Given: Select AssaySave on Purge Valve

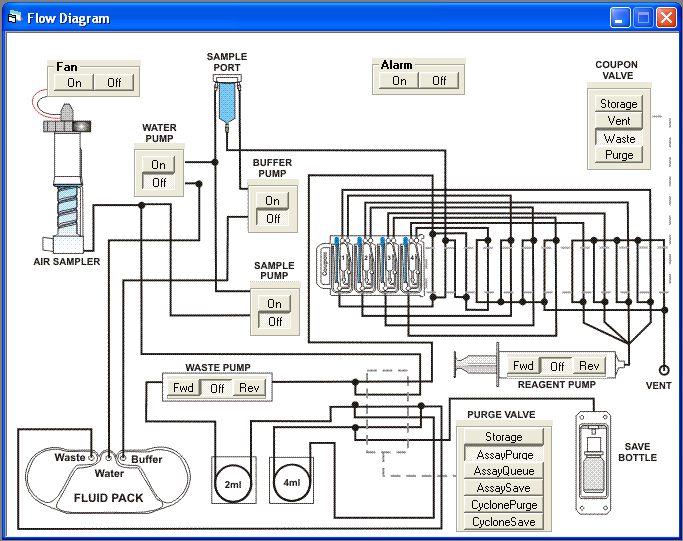Looking at the screenshot, I should (x=504, y=488).
